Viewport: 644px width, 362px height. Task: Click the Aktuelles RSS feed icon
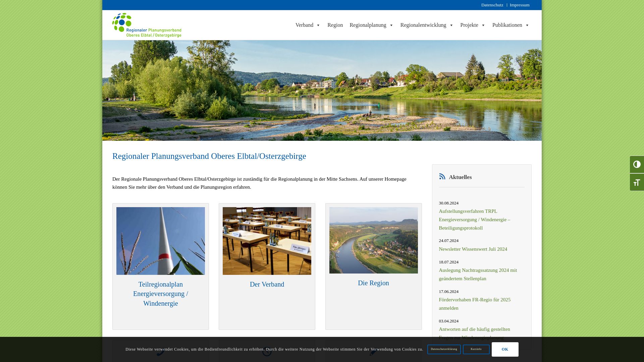(442, 176)
